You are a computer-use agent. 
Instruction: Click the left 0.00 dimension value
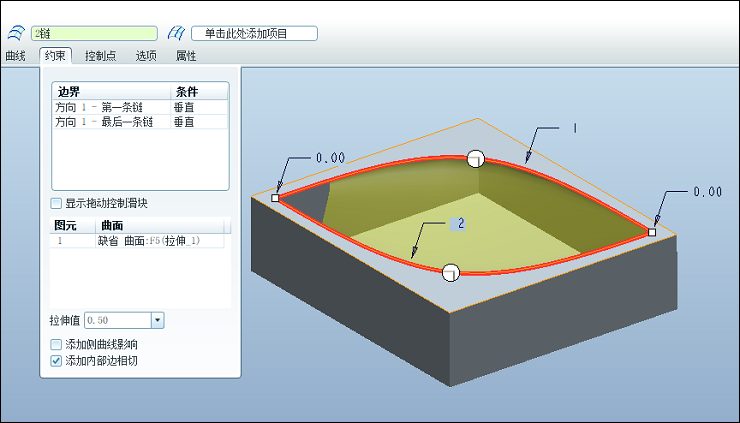point(330,158)
